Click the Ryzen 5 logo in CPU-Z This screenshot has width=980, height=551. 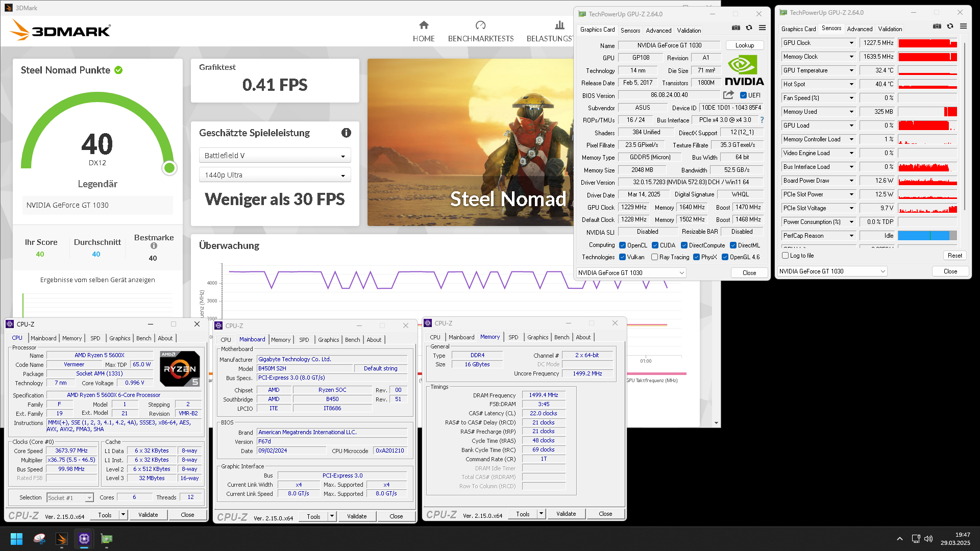[180, 369]
